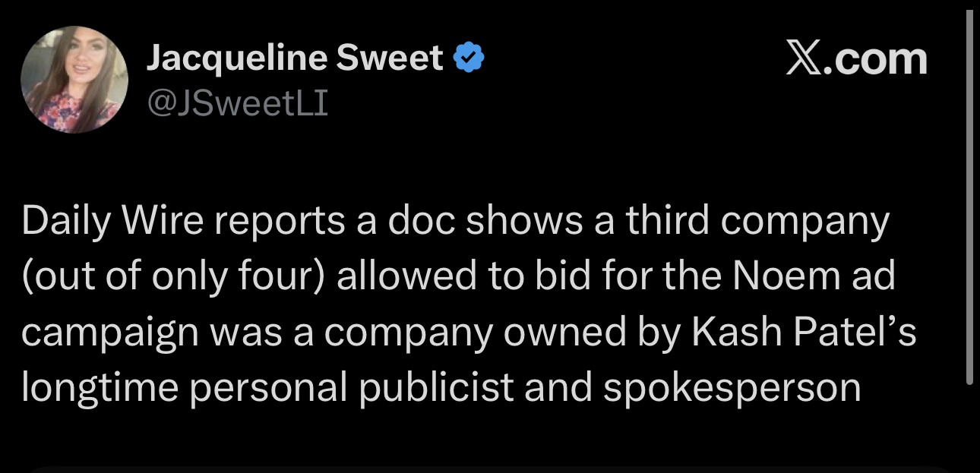Image resolution: width=980 pixels, height=473 pixels.
Task: Click the vertical scrollbar on the right edge
Action: 969,190
